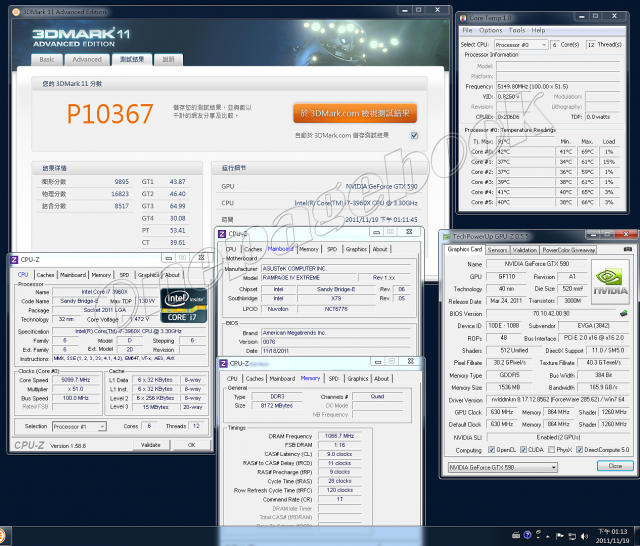The image size is (640, 546).
Task: Click motherboard Model field RAMPAGE IV EXTREME
Action: pos(308,278)
